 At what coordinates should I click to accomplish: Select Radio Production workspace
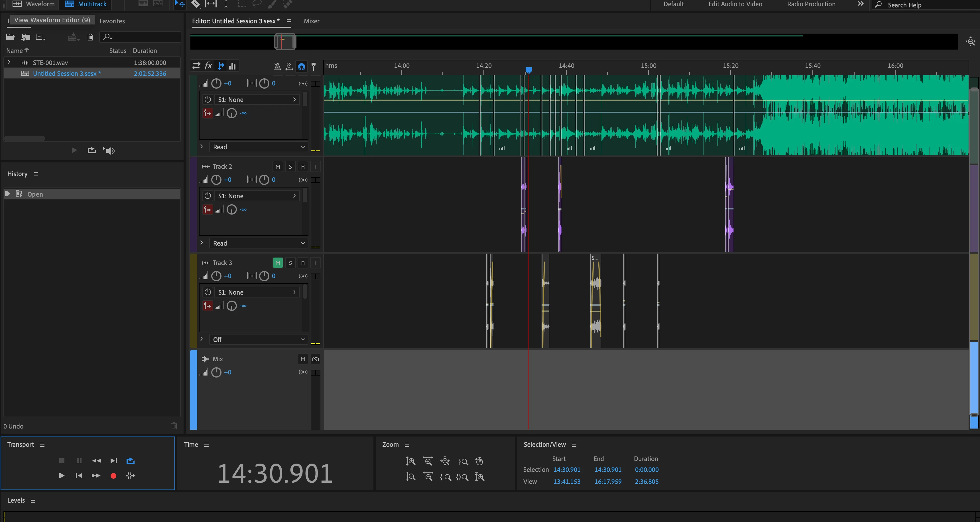811,4
